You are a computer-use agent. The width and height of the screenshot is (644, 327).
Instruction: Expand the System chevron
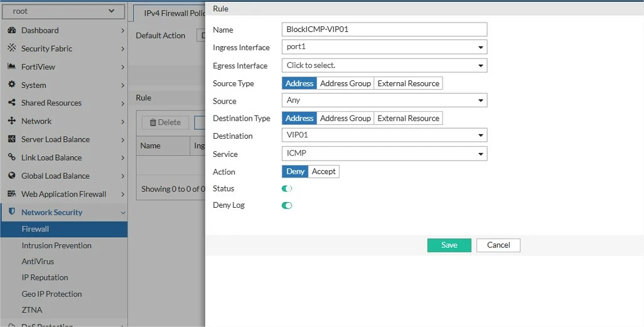(x=122, y=85)
